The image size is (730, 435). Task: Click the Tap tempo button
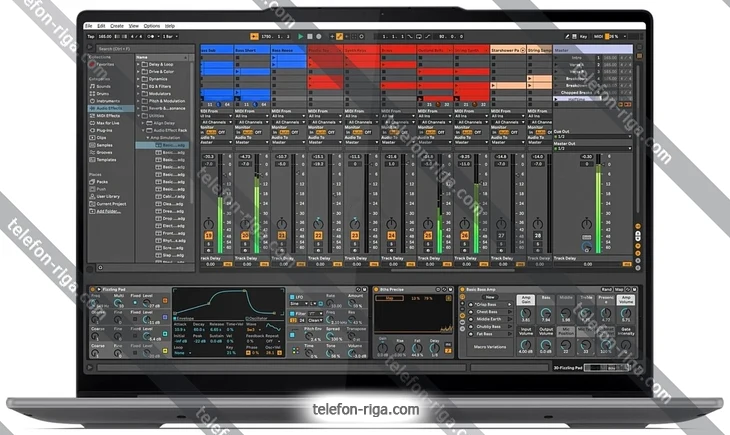(91, 37)
